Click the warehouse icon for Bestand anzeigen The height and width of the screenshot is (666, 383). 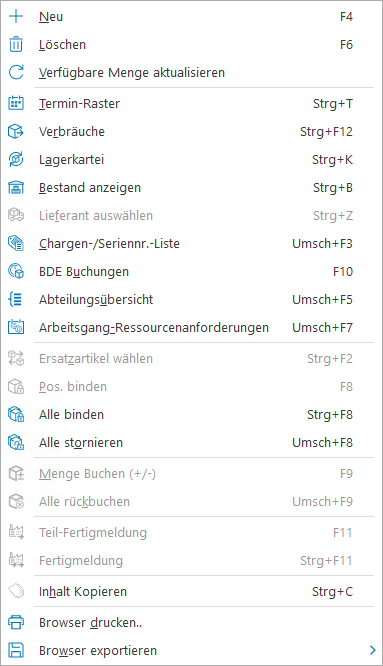[x=16, y=188]
